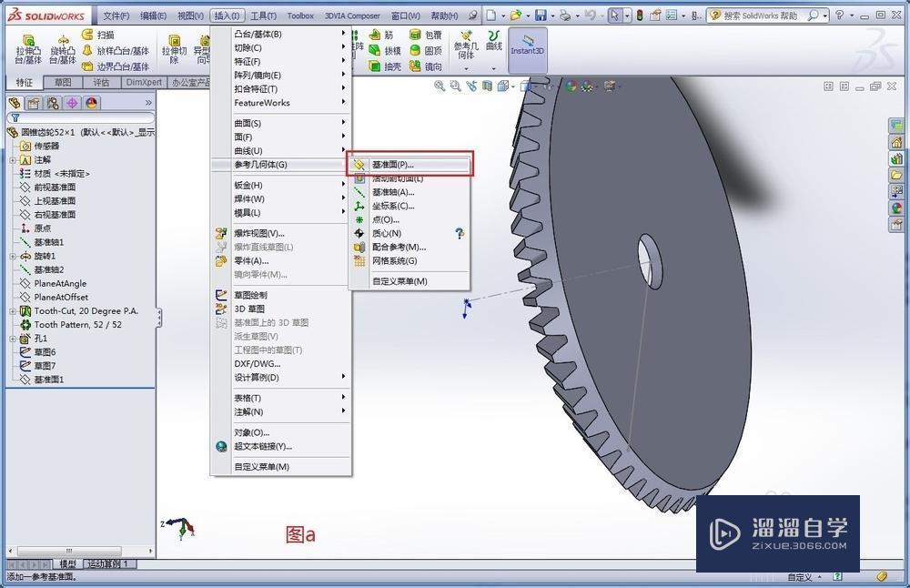Click the Save floppy disk icon

click(541, 15)
